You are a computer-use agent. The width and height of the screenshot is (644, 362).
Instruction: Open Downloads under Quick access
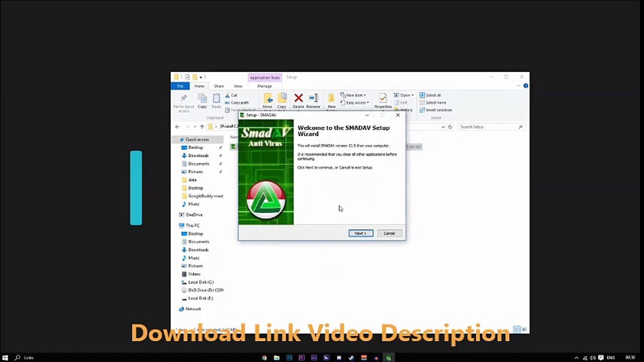pos(198,155)
